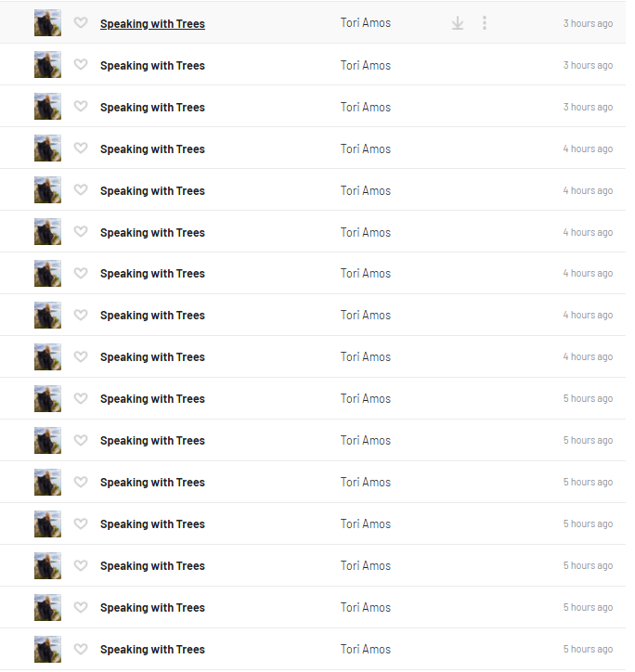Image resolution: width=635 pixels, height=672 pixels.
Task: Like the highlighted Speaking with Trees track
Action: tap(81, 22)
